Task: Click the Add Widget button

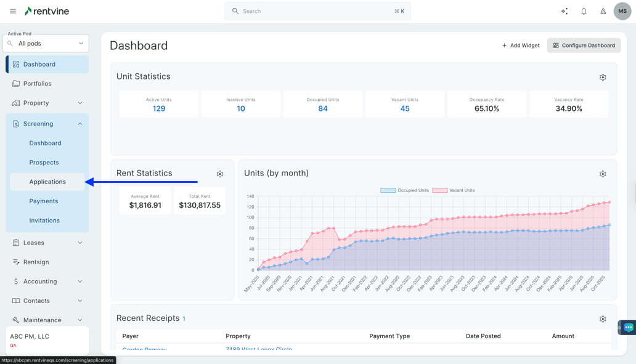Action: pos(520,46)
